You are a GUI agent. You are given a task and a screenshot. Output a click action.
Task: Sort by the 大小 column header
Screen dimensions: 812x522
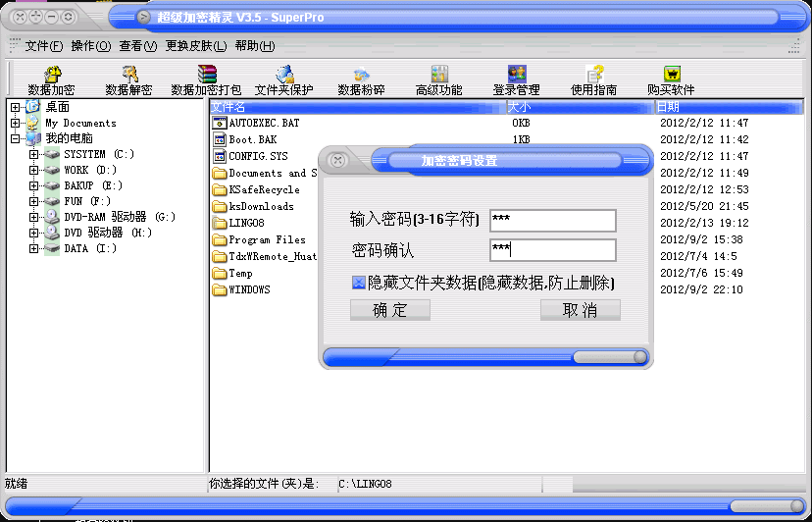pyautogui.click(x=581, y=107)
